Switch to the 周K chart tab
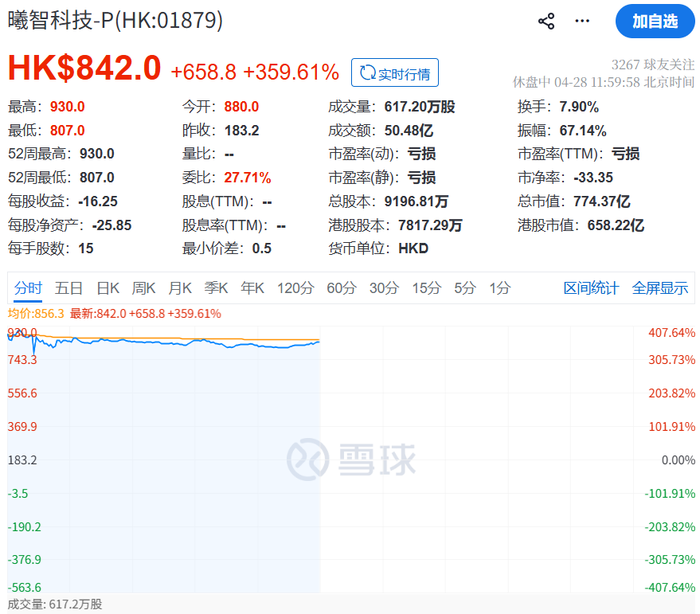The image size is (700, 614). (143, 288)
